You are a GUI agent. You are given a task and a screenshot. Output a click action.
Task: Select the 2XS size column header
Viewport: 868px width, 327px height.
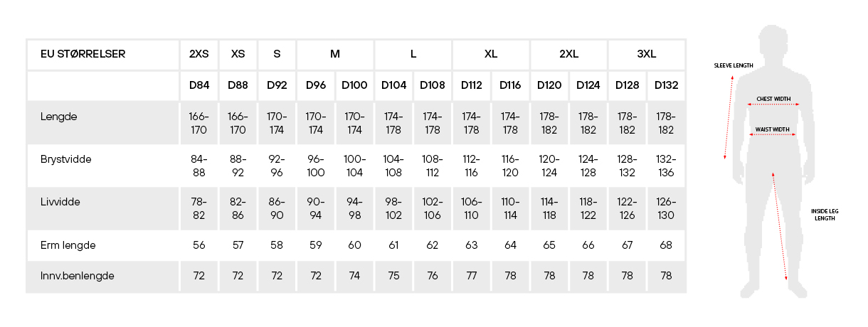tap(199, 55)
